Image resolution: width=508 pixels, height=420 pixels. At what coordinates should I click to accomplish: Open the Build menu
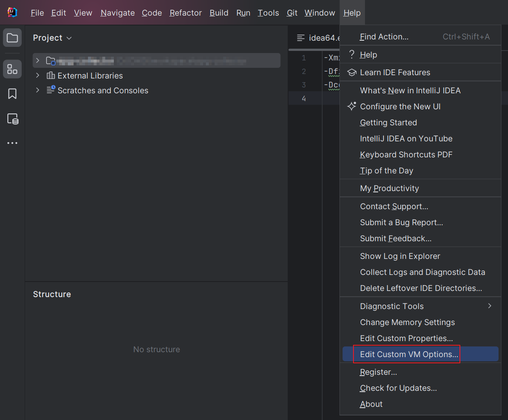219,13
